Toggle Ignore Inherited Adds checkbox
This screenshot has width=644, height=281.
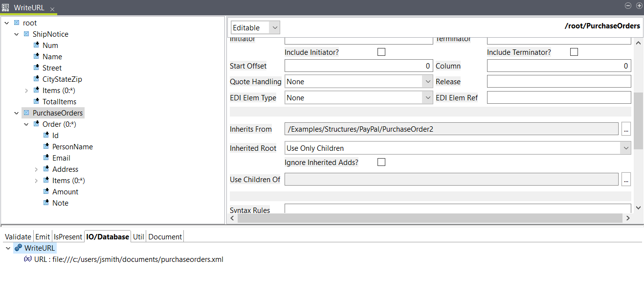[381, 162]
